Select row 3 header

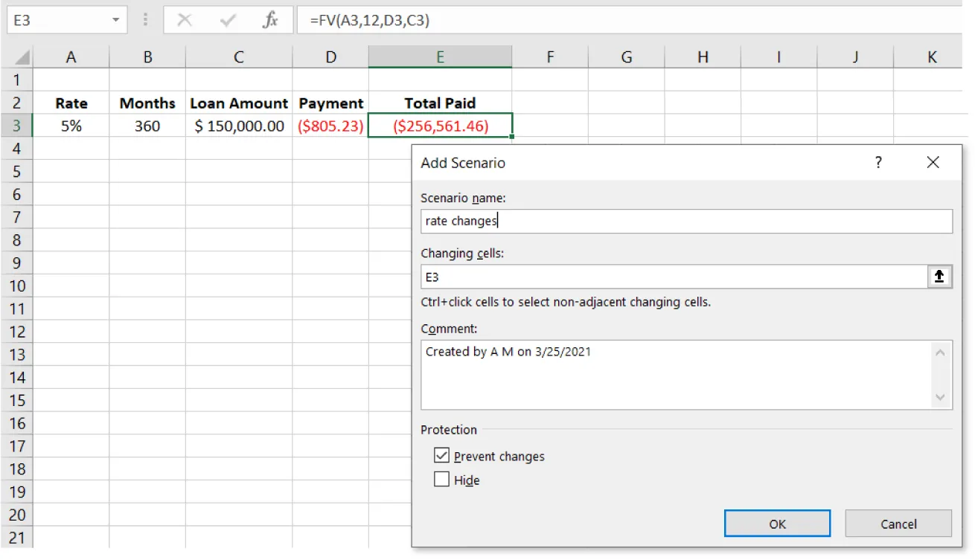point(16,126)
